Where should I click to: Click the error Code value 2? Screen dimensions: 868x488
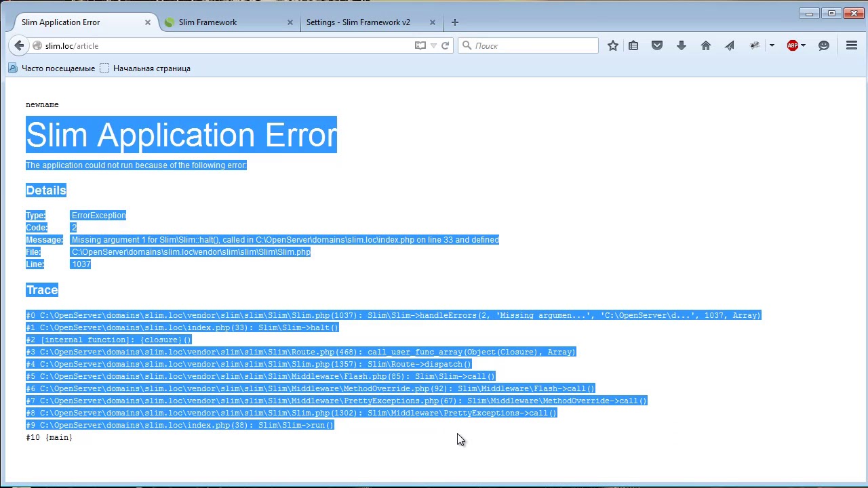[x=74, y=228]
